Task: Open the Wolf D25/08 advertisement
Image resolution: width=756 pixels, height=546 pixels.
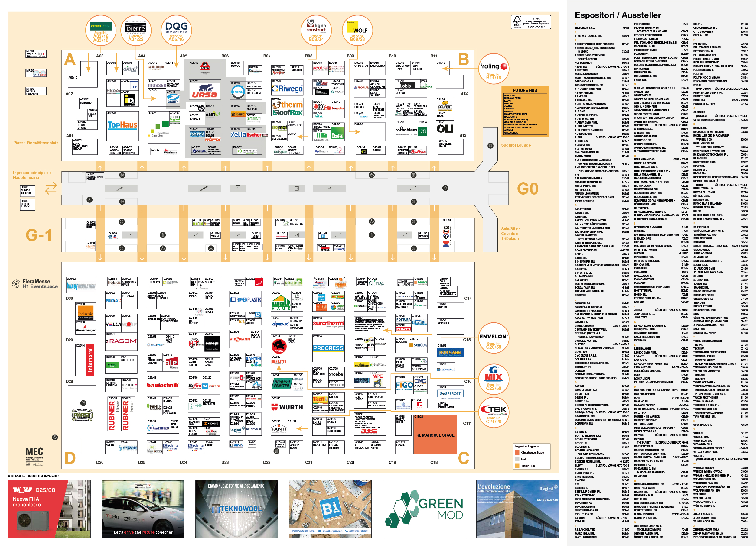Action: tap(49, 509)
